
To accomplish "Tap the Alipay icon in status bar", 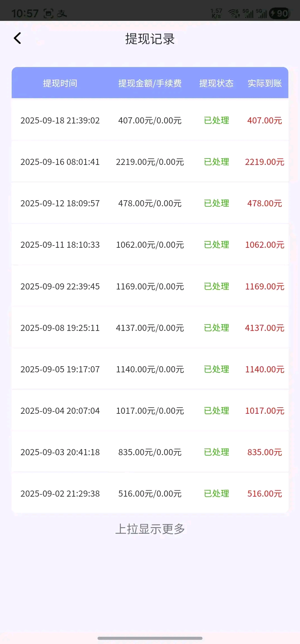I will coord(62,13).
